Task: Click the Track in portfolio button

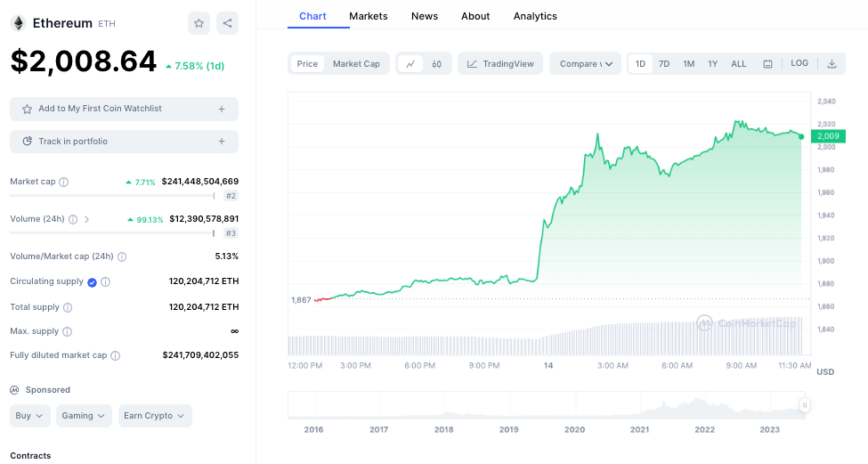Action: tap(124, 142)
